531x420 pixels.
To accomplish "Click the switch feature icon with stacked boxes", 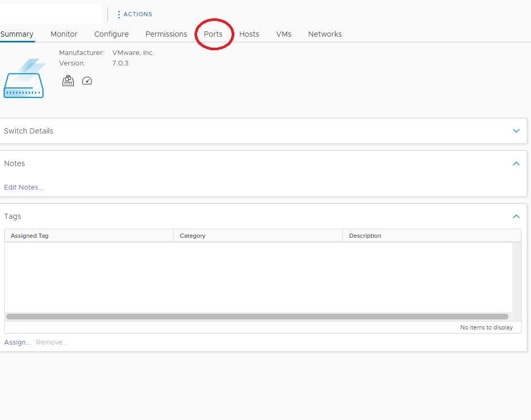I will pos(68,81).
